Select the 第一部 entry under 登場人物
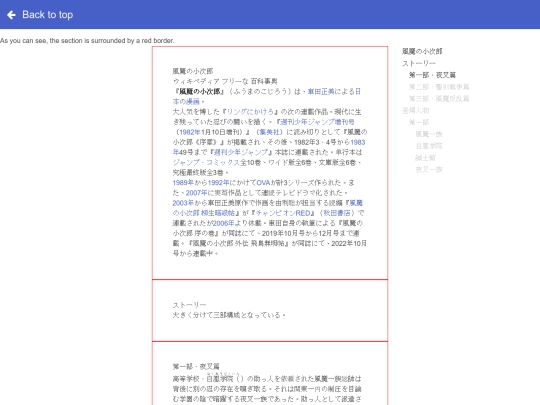This screenshot has height=405, width=540. click(x=419, y=122)
